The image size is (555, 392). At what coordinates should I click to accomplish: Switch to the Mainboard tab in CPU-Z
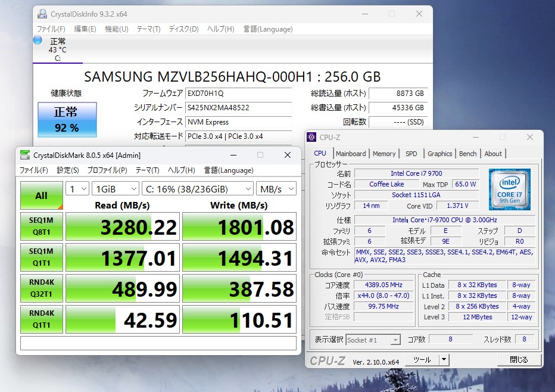351,154
